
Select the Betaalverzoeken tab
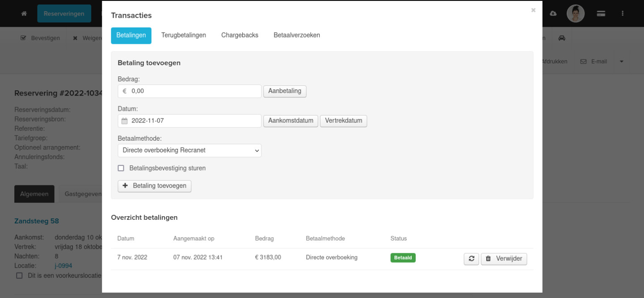(x=297, y=35)
